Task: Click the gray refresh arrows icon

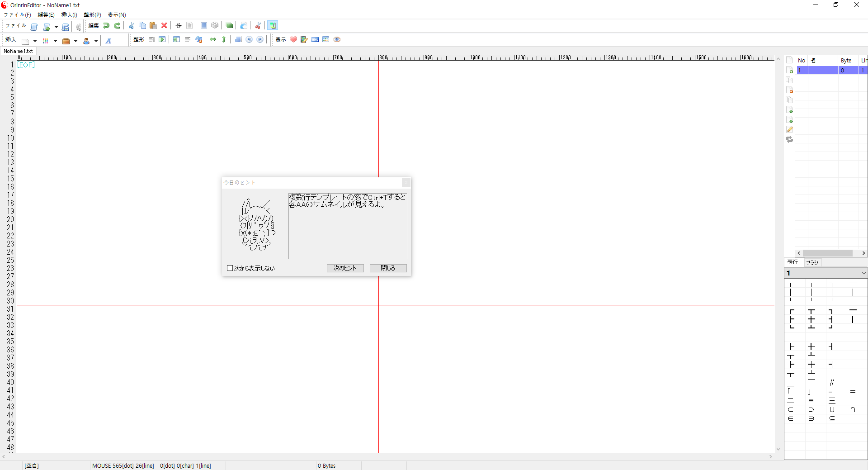Action: click(789, 140)
